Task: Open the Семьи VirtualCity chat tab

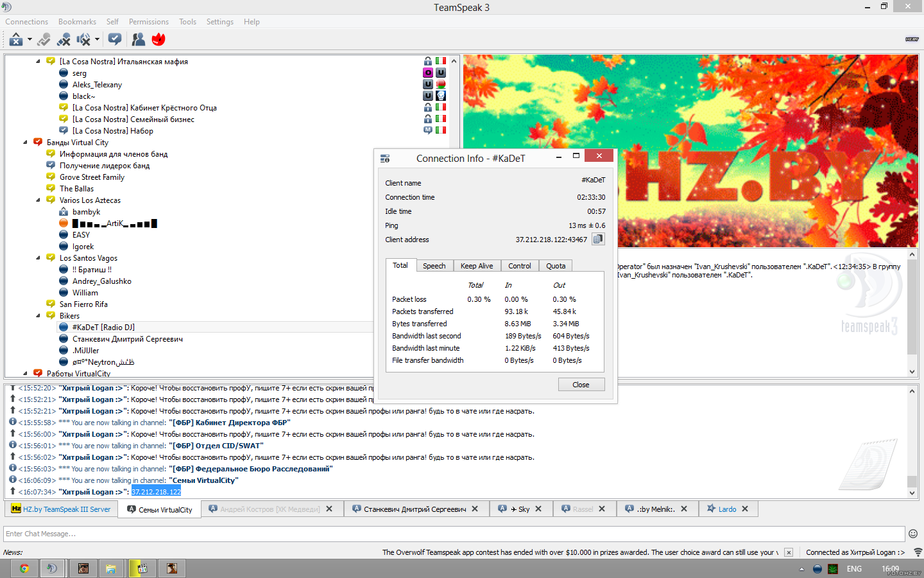Action: click(160, 509)
